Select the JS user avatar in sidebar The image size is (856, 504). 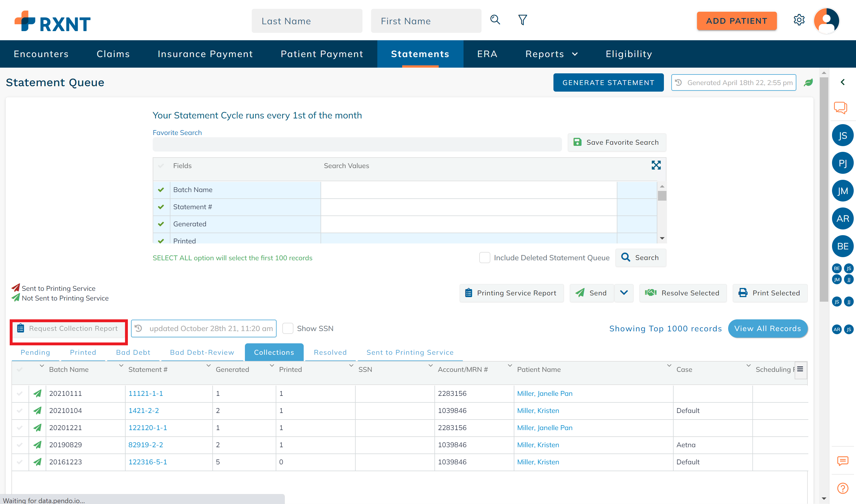click(842, 136)
